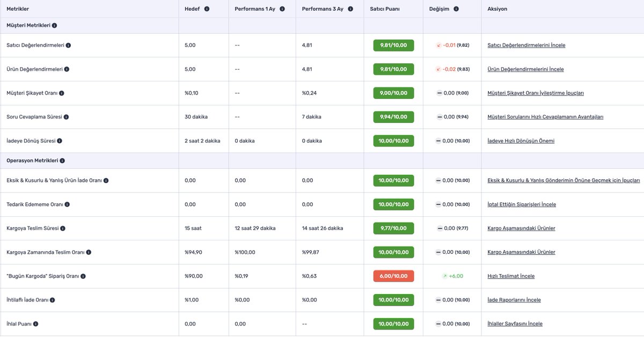Image resolution: width=644 pixels, height=337 pixels.
Task: Click info icon next to Hedef header
Action: (207, 9)
